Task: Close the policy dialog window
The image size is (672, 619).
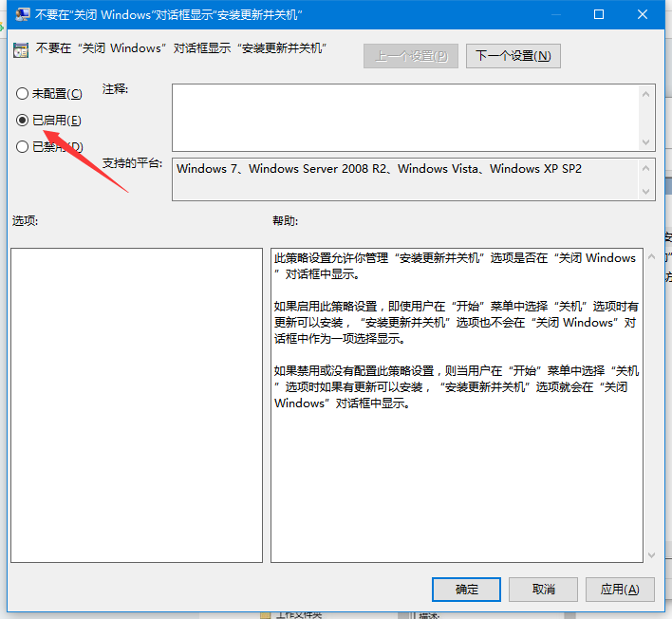Action: [x=643, y=14]
